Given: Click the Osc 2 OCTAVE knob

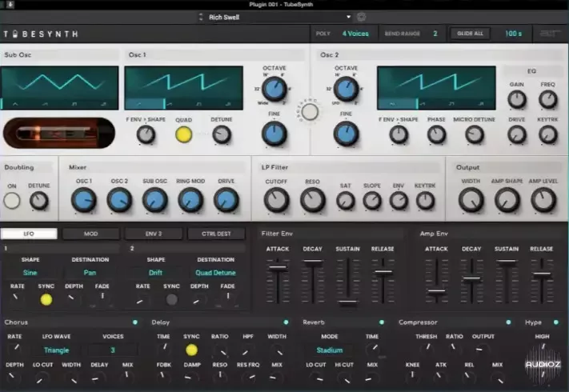Looking at the screenshot, I should [x=346, y=89].
